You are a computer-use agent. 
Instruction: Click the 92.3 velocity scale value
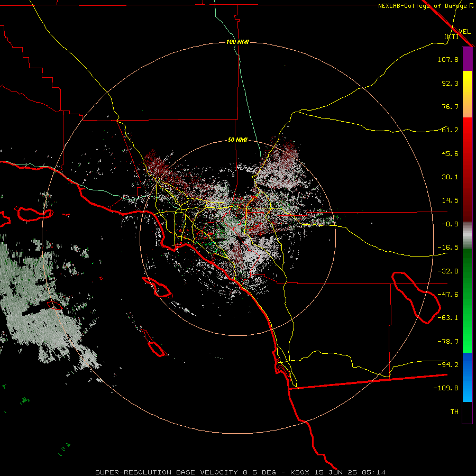point(450,83)
